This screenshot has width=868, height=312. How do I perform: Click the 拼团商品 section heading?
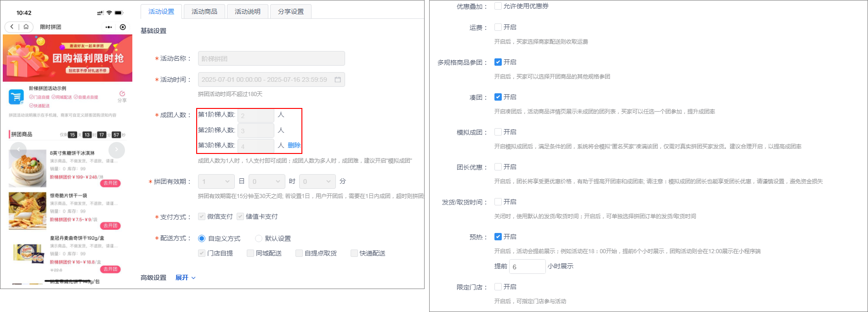point(22,134)
